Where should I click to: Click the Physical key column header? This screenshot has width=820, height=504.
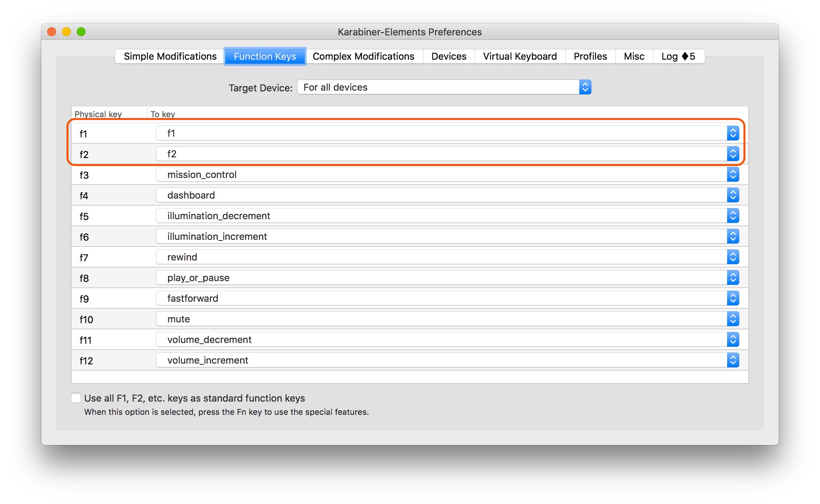pos(98,114)
